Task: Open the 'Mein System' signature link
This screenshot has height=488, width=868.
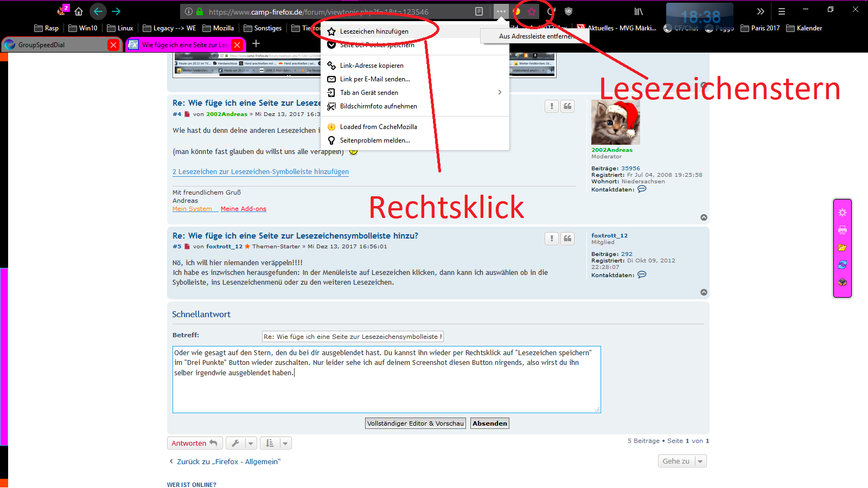Action: [x=192, y=209]
